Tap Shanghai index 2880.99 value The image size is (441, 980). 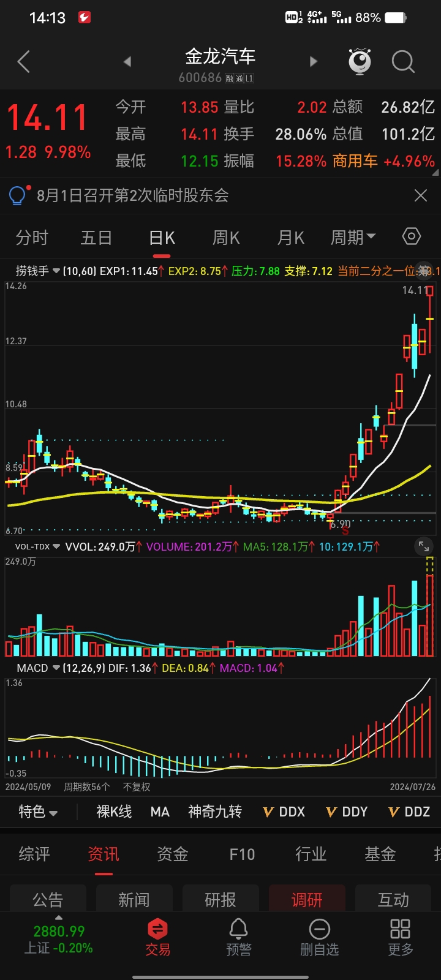coord(59,932)
